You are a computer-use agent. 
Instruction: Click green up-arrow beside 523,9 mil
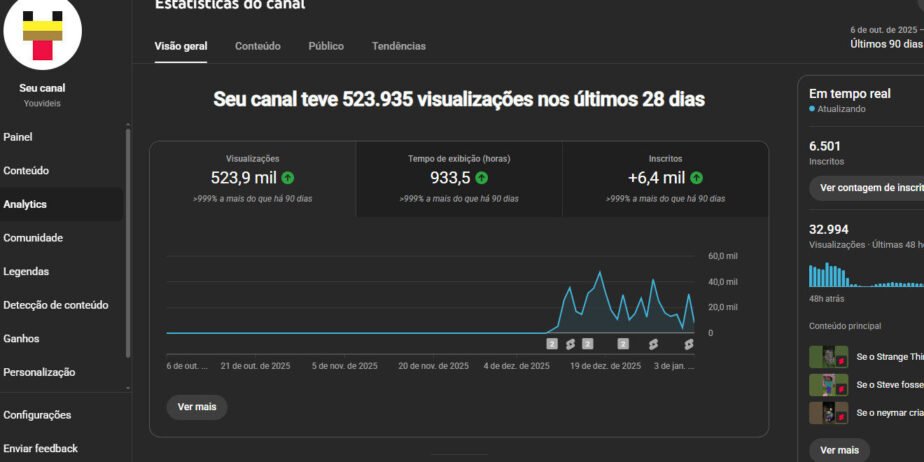pos(288,178)
